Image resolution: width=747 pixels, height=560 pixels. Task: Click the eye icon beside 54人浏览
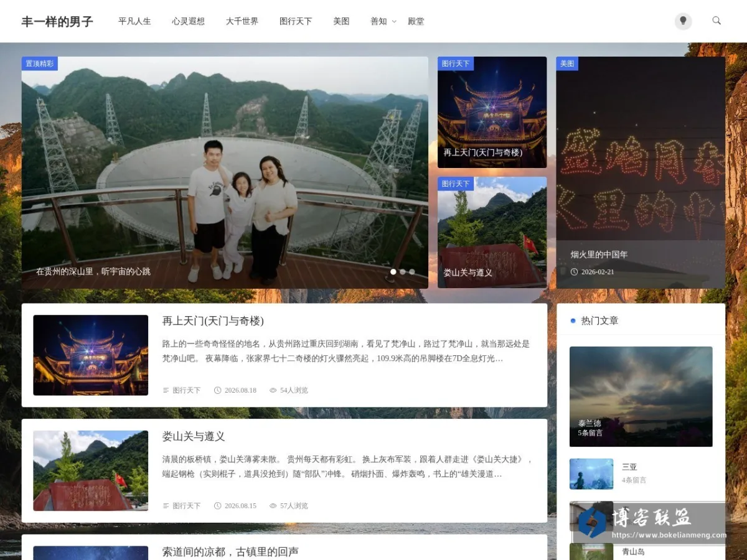273,390
